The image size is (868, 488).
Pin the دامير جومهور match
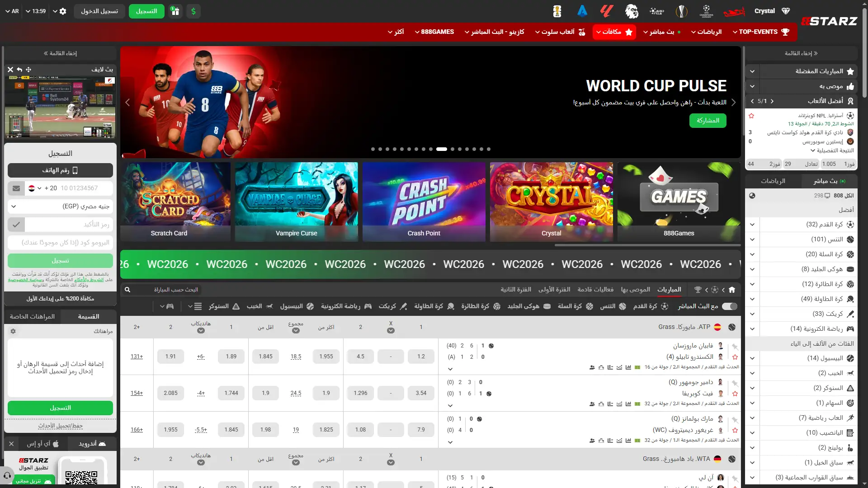pyautogui.click(x=735, y=383)
